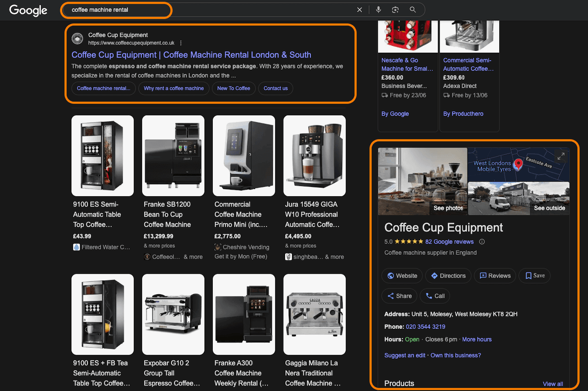588x391 pixels.
Task: Open the Reviews button in business panel
Action: click(x=495, y=276)
